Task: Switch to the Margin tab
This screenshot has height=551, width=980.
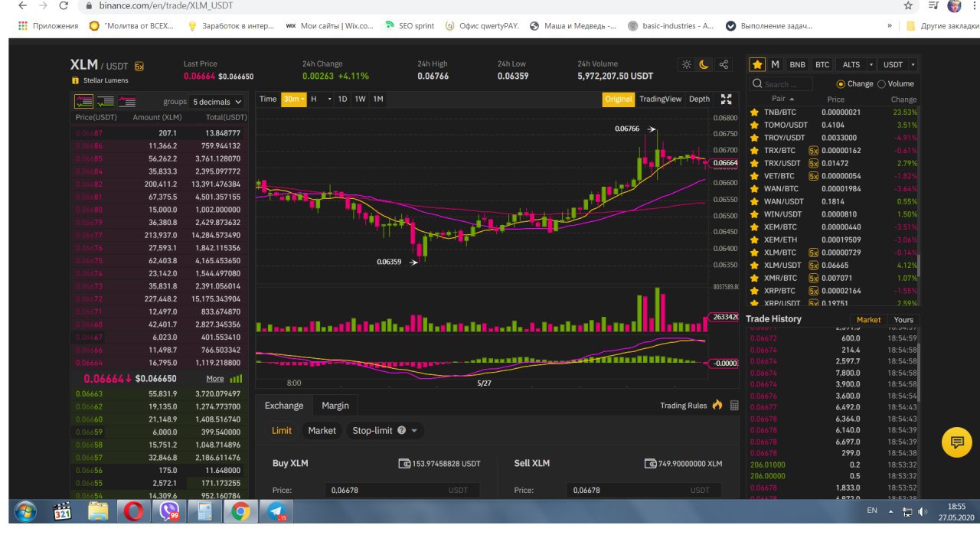Action: [x=335, y=406]
